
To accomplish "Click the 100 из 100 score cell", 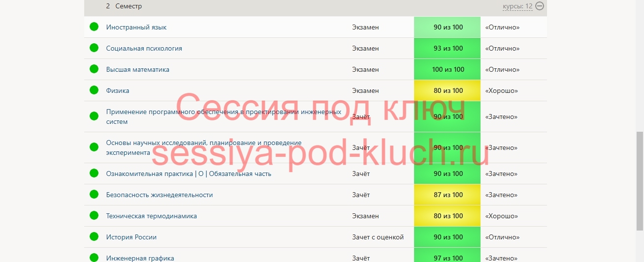I will pyautogui.click(x=448, y=69).
